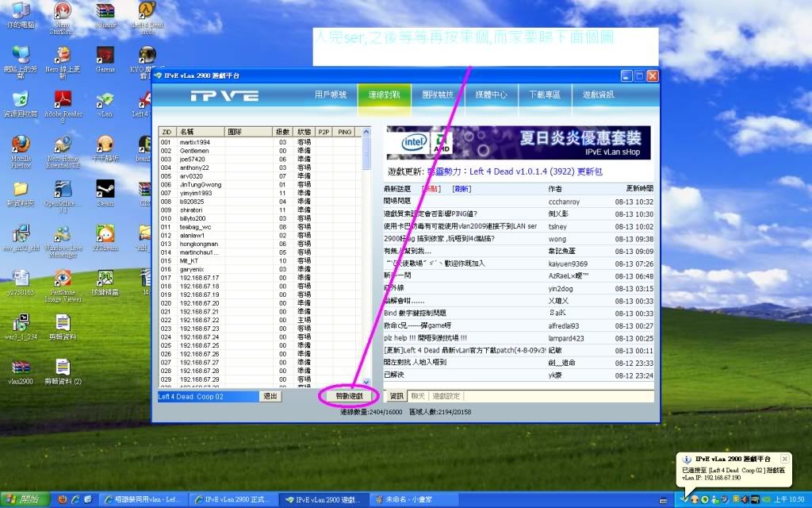Select the Nero Home Essentials SE shortcut
This screenshot has width=812, height=508.
pos(63,152)
